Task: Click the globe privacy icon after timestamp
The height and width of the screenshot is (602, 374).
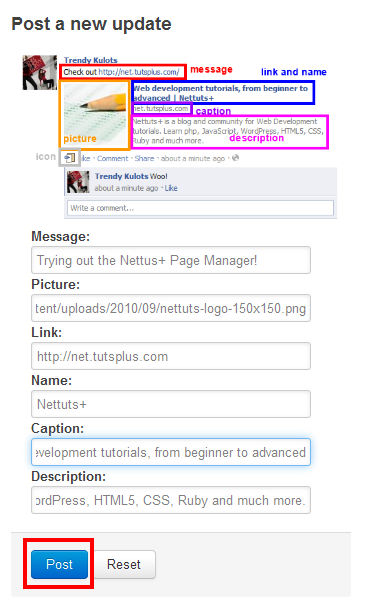Action: (x=235, y=158)
